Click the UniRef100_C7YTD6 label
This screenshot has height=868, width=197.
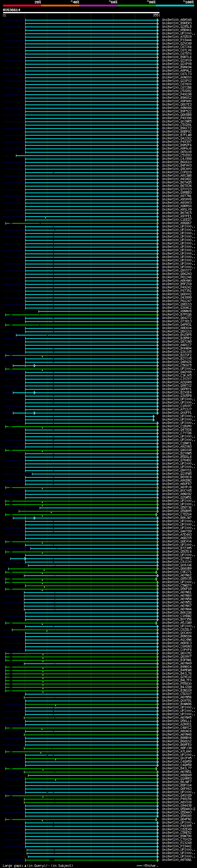coord(176,433)
